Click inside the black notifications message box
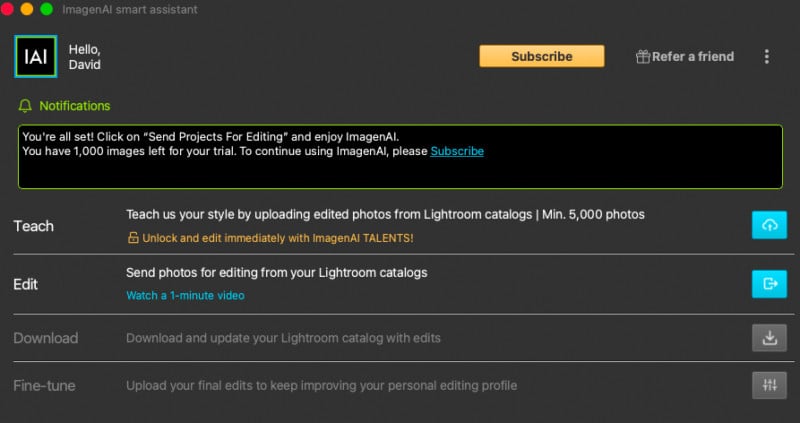800x423 pixels. (400, 157)
